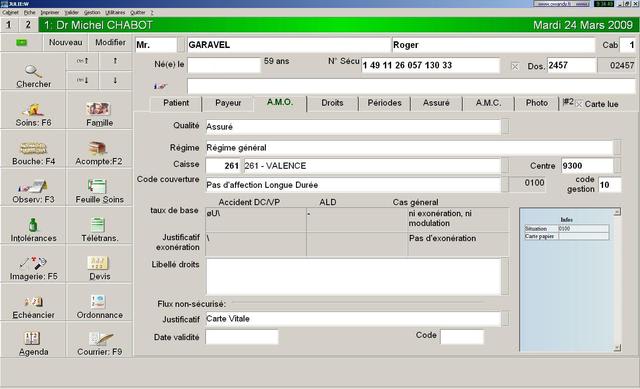The height and width of the screenshot is (389, 640).
Task: Click the Modifier button
Action: click(110, 42)
